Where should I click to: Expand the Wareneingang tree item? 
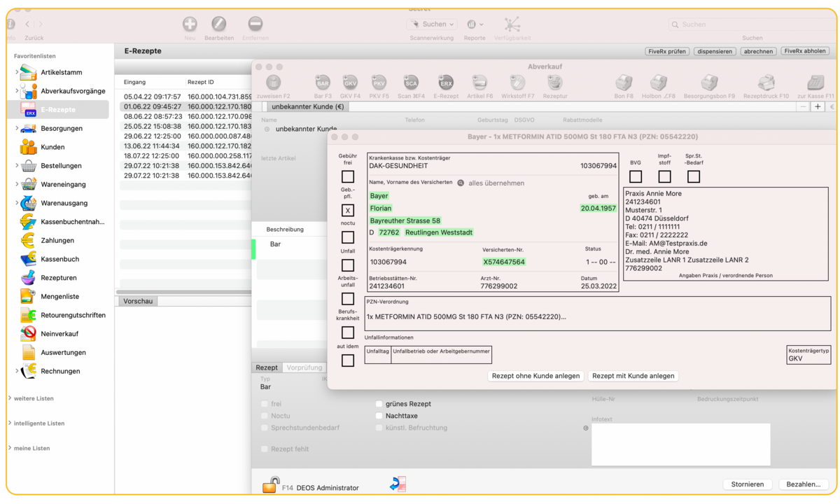pos(17,185)
